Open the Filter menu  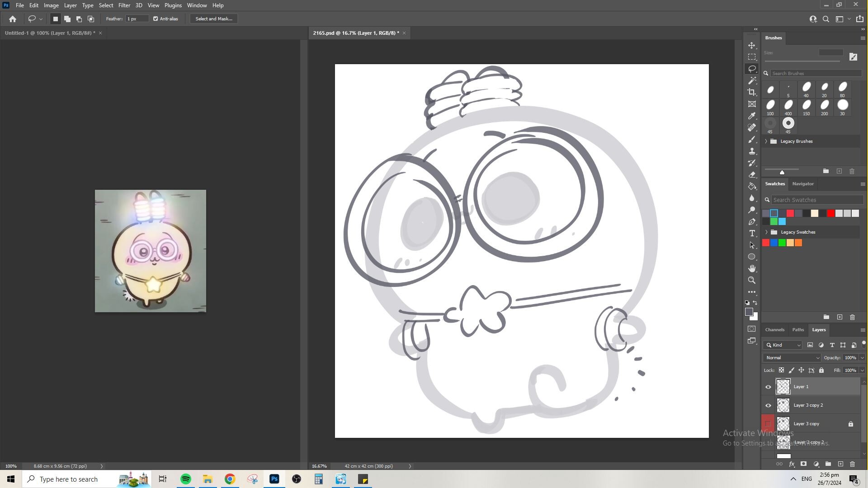click(x=124, y=5)
